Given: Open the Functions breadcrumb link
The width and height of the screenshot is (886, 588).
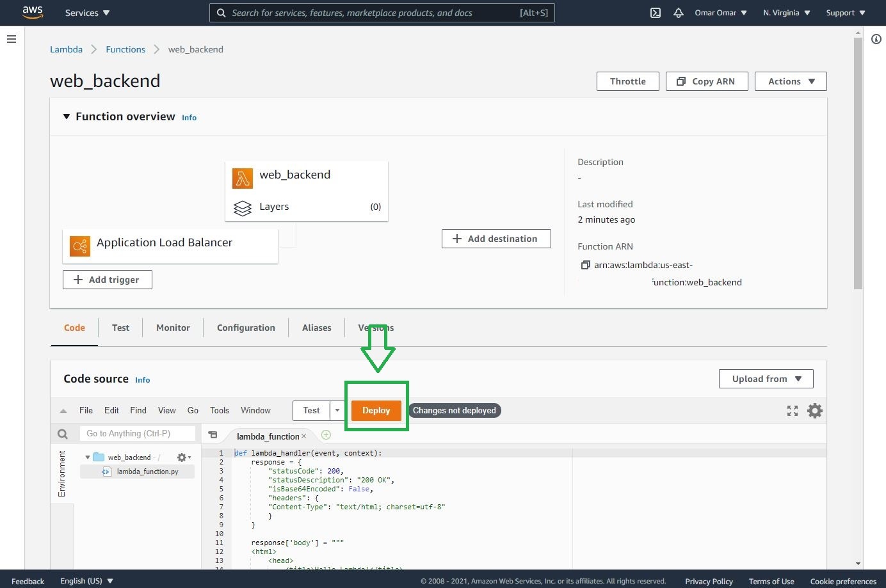Looking at the screenshot, I should pyautogui.click(x=125, y=49).
